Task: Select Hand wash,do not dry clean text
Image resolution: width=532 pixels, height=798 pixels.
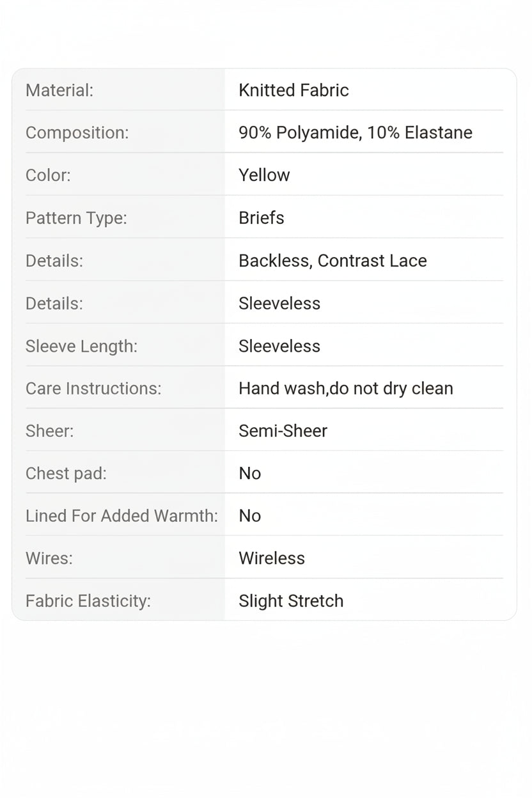Action: pyautogui.click(x=346, y=388)
